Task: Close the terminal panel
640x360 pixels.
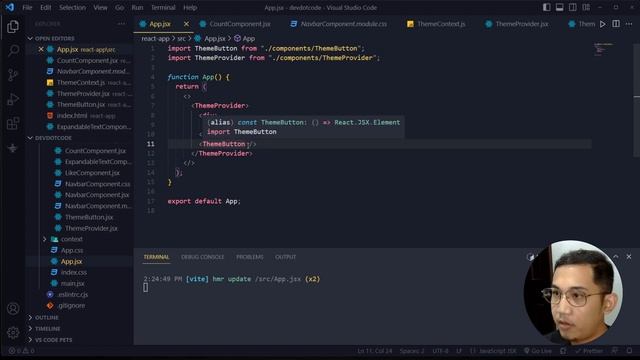Action: coord(629,257)
